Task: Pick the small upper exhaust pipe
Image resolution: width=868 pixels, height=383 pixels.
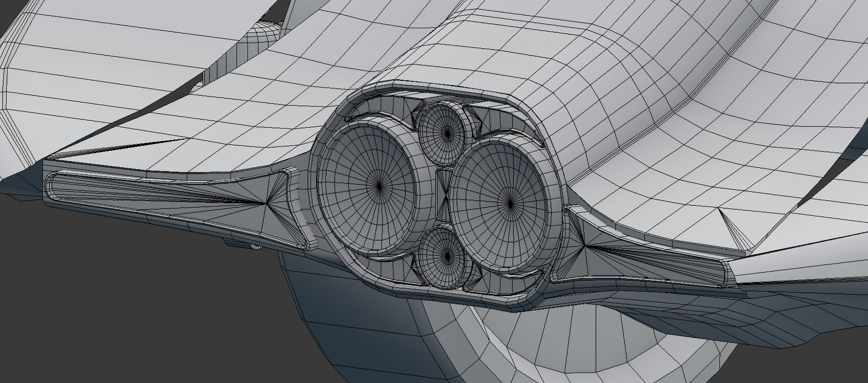Action: [447, 134]
